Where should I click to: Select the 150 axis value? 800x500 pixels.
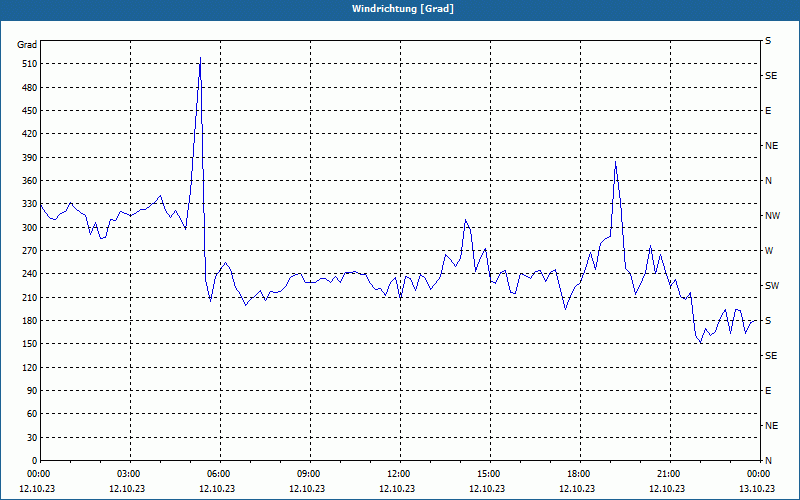coord(29,344)
